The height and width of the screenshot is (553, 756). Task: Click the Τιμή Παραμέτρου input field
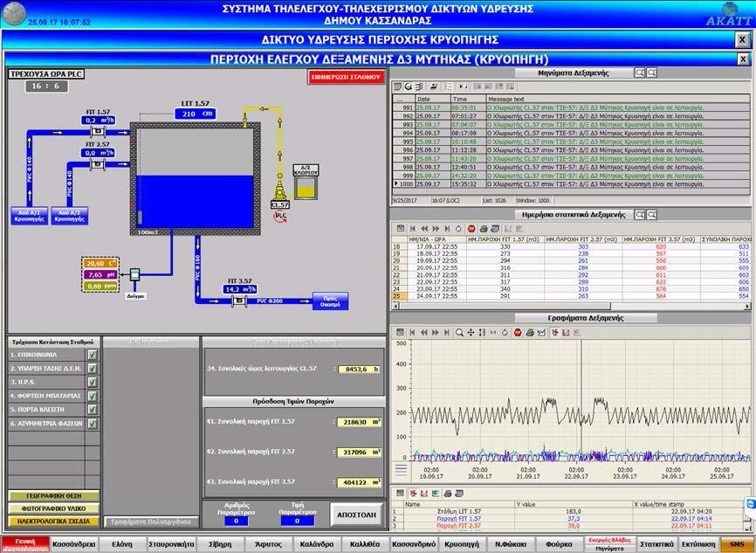pos(297,522)
